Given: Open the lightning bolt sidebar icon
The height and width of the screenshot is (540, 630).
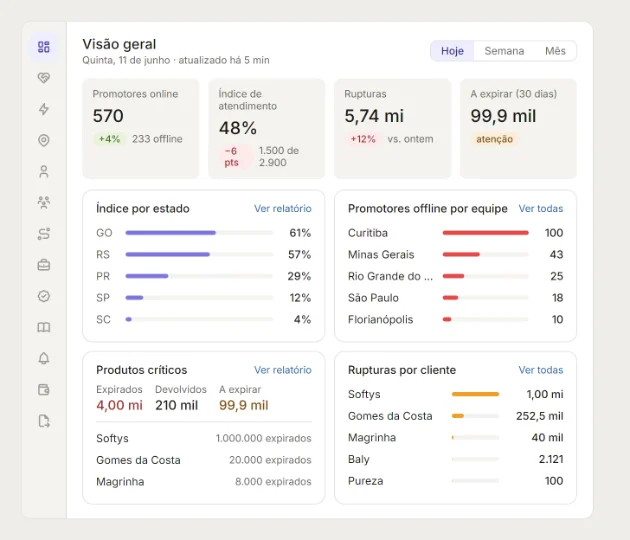Looking at the screenshot, I should point(44,109).
